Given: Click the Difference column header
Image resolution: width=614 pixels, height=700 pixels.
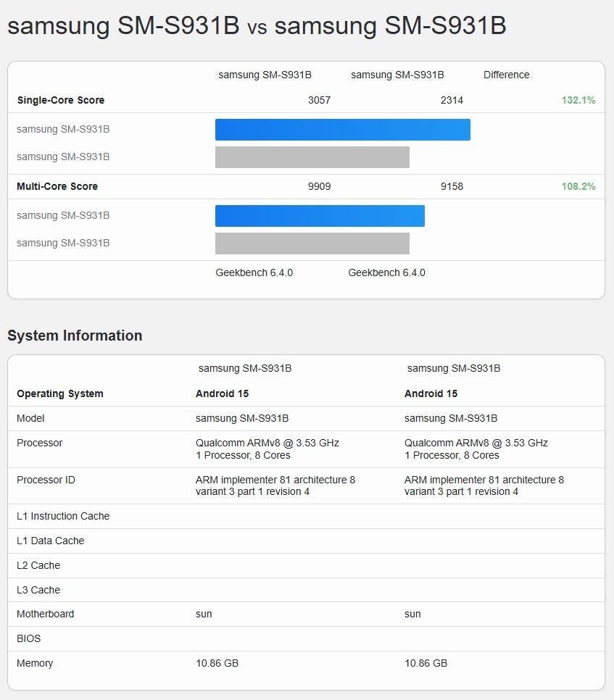Looking at the screenshot, I should [x=507, y=75].
